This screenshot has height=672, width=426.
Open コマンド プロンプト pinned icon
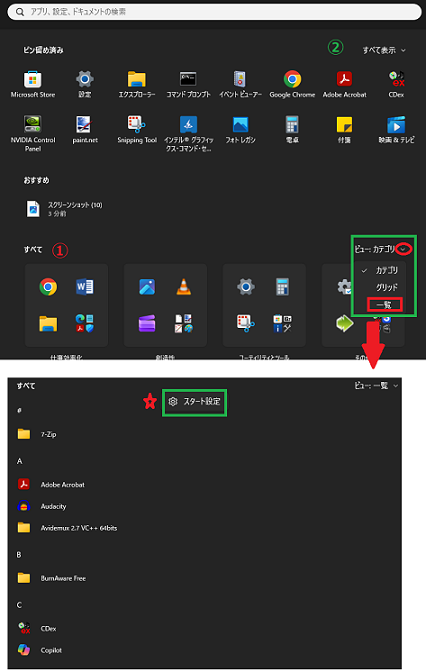[x=188, y=84]
